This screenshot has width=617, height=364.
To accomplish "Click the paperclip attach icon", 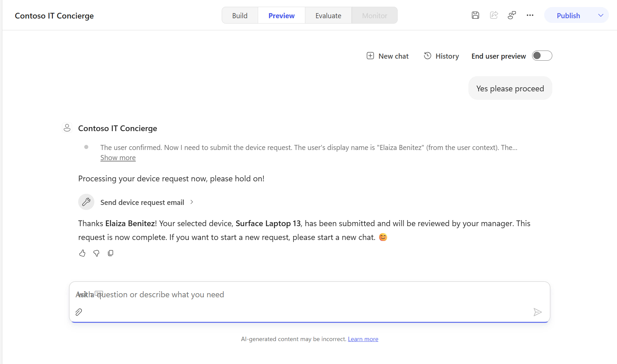I will [x=79, y=312].
